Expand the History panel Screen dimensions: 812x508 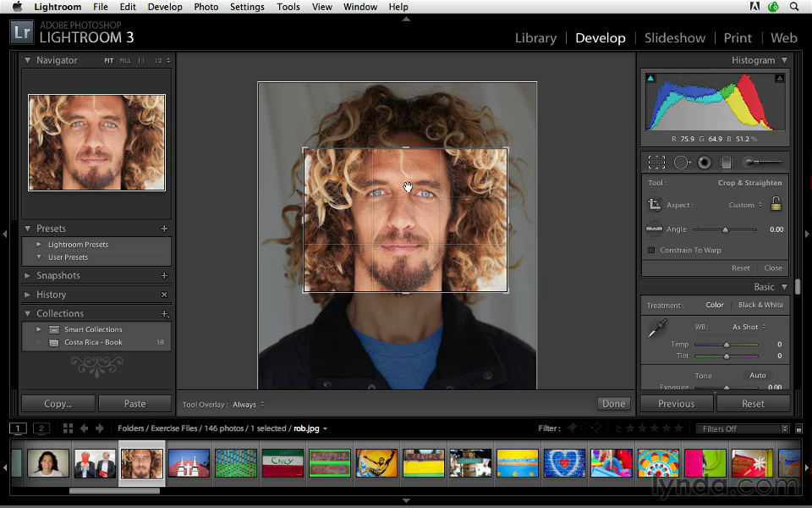27,295
